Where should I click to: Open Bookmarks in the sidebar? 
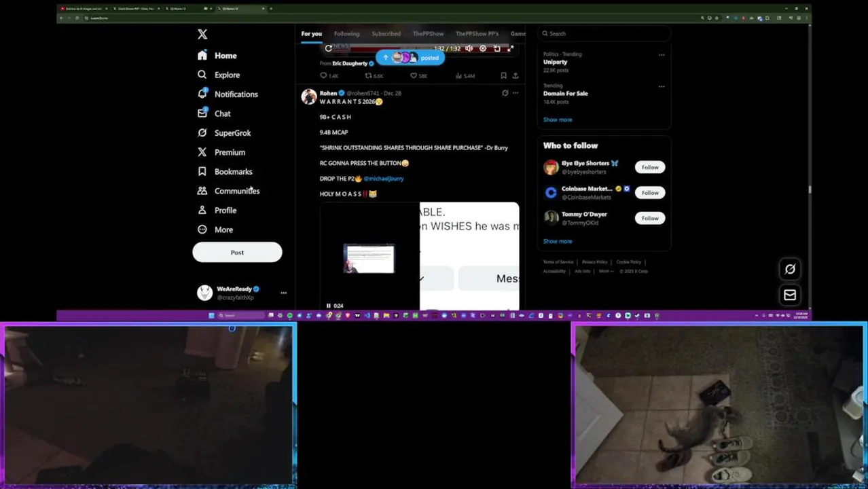225,172
